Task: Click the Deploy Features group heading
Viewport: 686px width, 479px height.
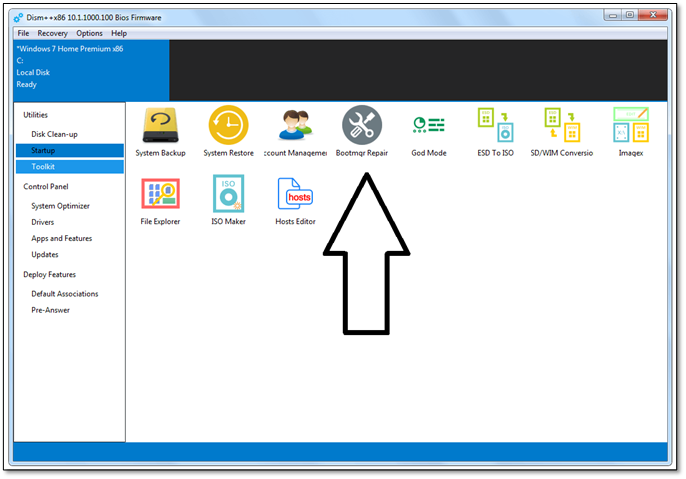Action: click(x=49, y=275)
